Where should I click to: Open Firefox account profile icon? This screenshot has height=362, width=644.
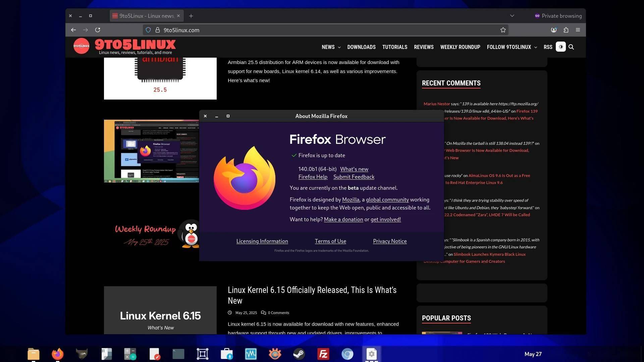(554, 30)
